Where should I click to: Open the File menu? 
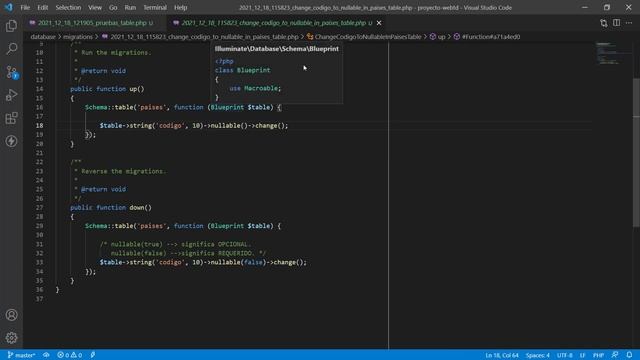coord(25,7)
